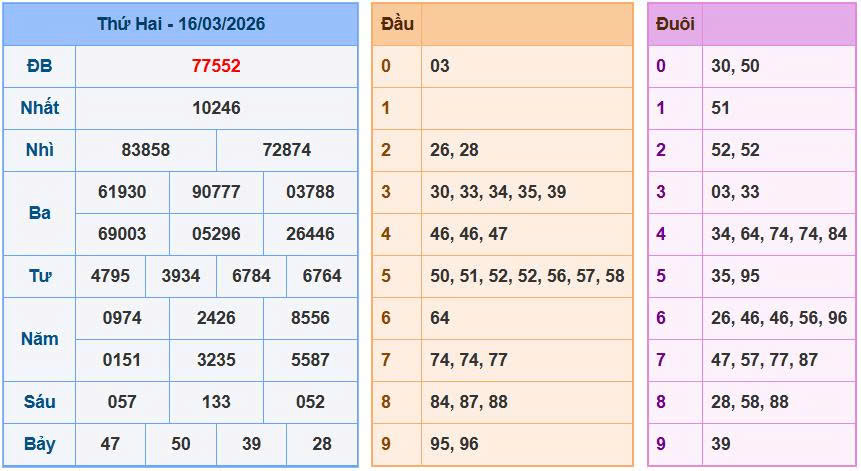Click the date header Thứ Hai - 16/03/2026

(x=181, y=24)
